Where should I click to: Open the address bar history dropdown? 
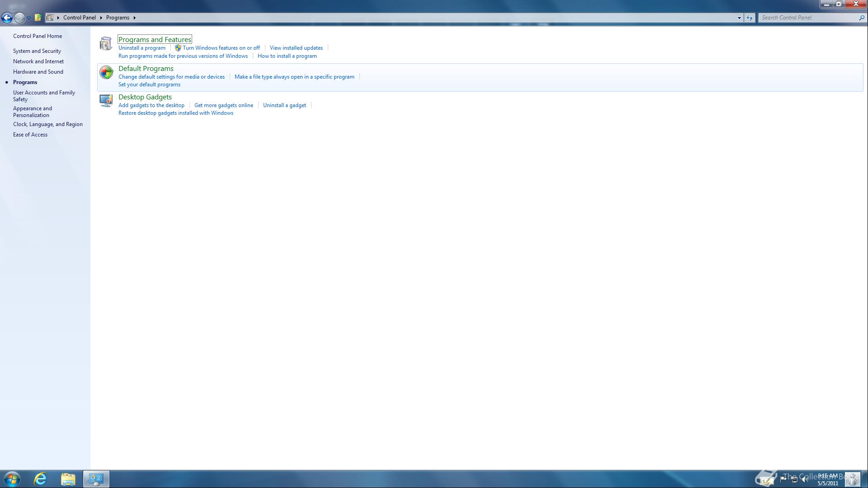739,18
